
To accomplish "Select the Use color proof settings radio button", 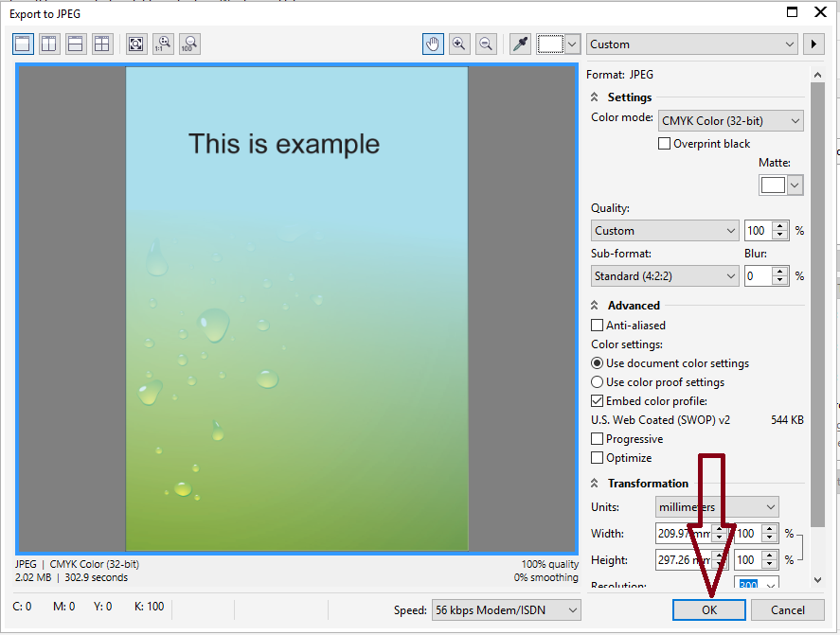I will (x=597, y=381).
